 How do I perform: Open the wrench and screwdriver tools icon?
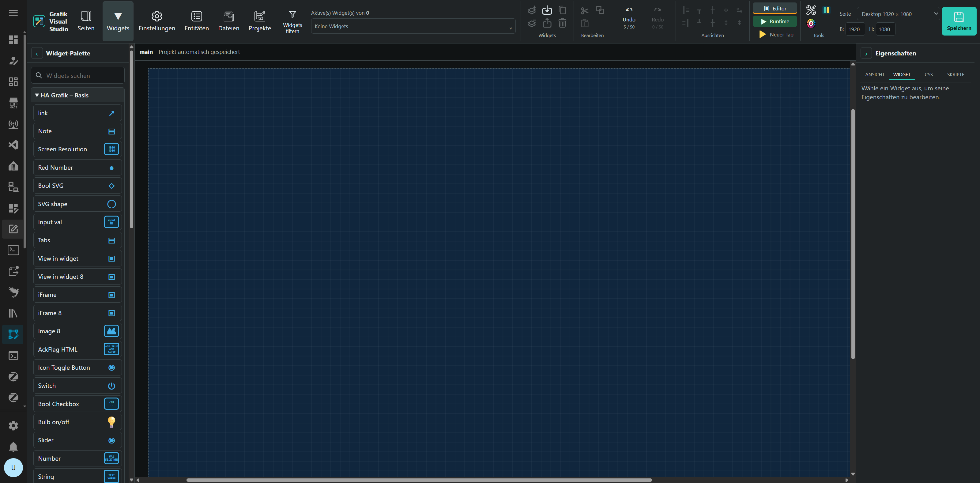811,10
